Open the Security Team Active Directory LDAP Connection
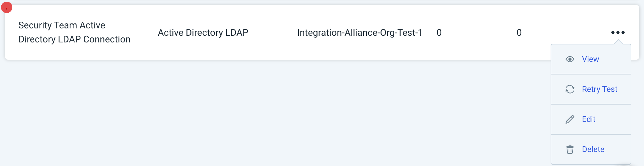 74,32
